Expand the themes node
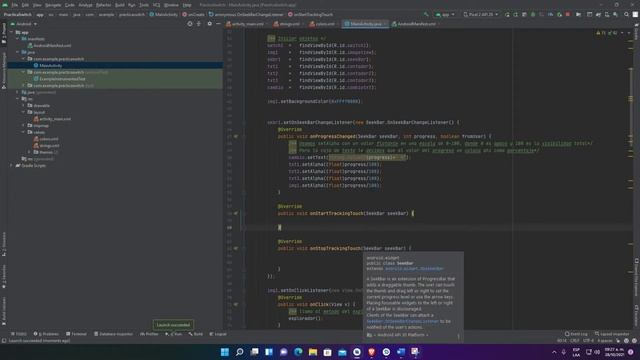 click(x=29, y=152)
